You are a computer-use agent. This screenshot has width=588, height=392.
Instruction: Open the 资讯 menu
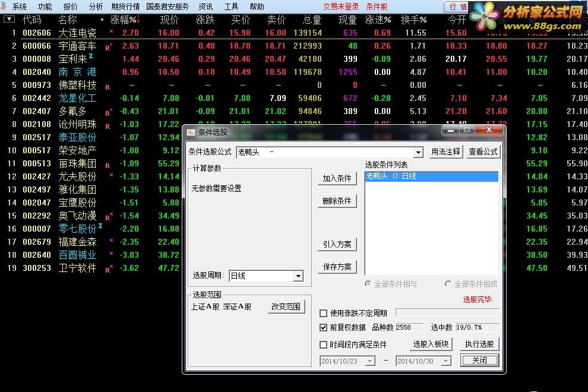click(206, 7)
